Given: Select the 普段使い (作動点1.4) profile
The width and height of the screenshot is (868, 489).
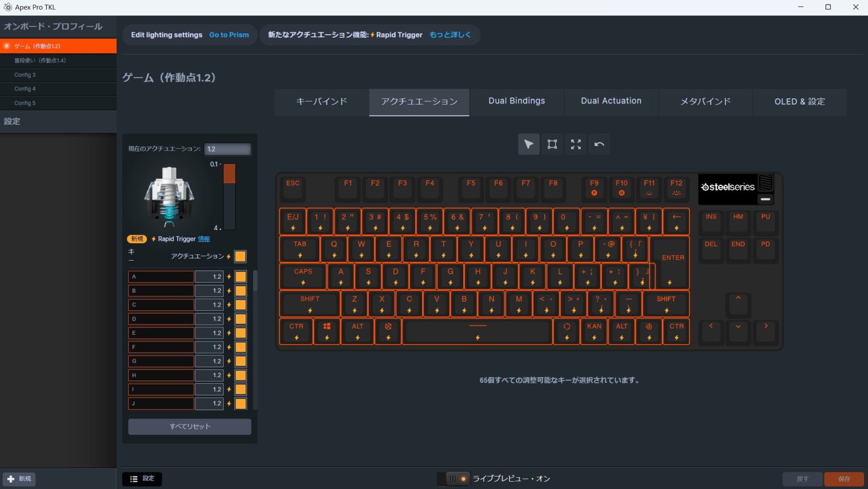Looking at the screenshot, I should [58, 60].
